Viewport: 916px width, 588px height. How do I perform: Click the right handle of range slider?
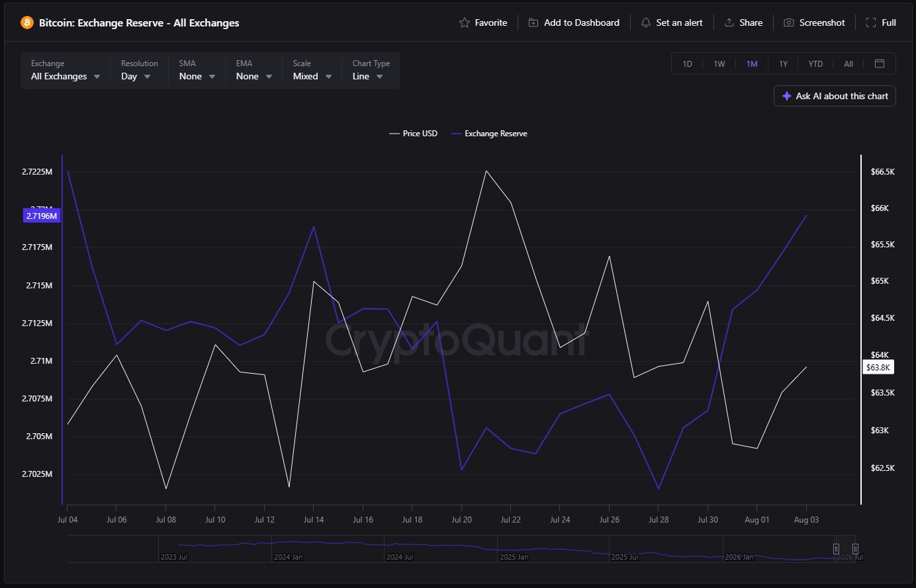855,549
